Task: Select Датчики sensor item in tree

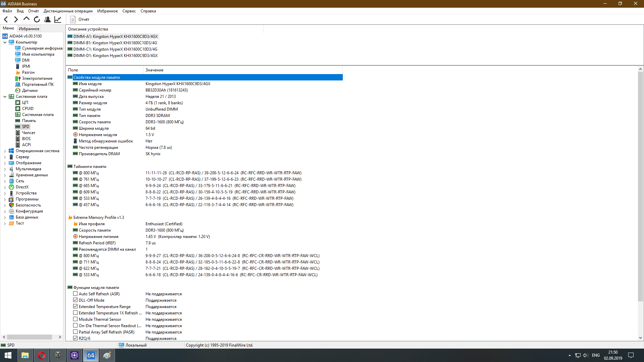Action: [x=30, y=90]
